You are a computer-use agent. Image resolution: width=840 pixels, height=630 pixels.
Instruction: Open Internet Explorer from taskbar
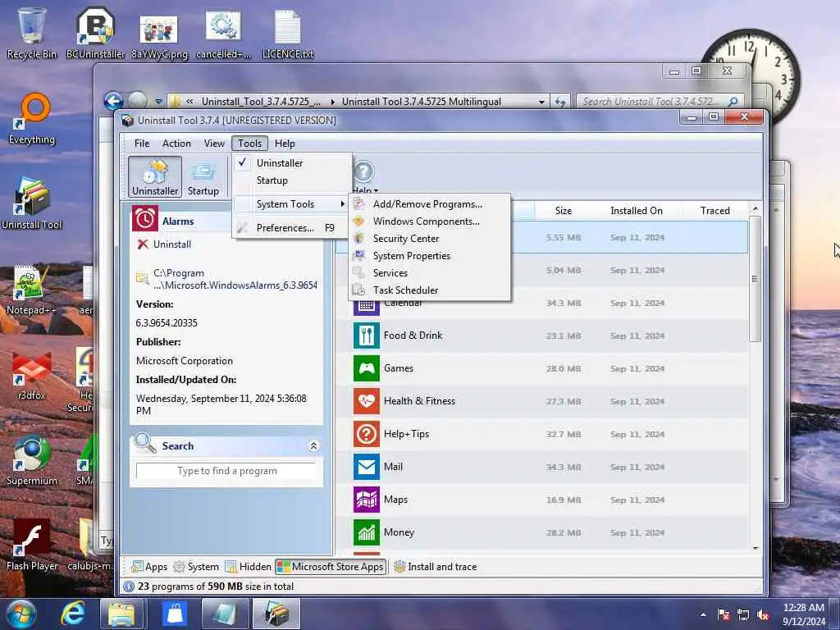tap(72, 614)
